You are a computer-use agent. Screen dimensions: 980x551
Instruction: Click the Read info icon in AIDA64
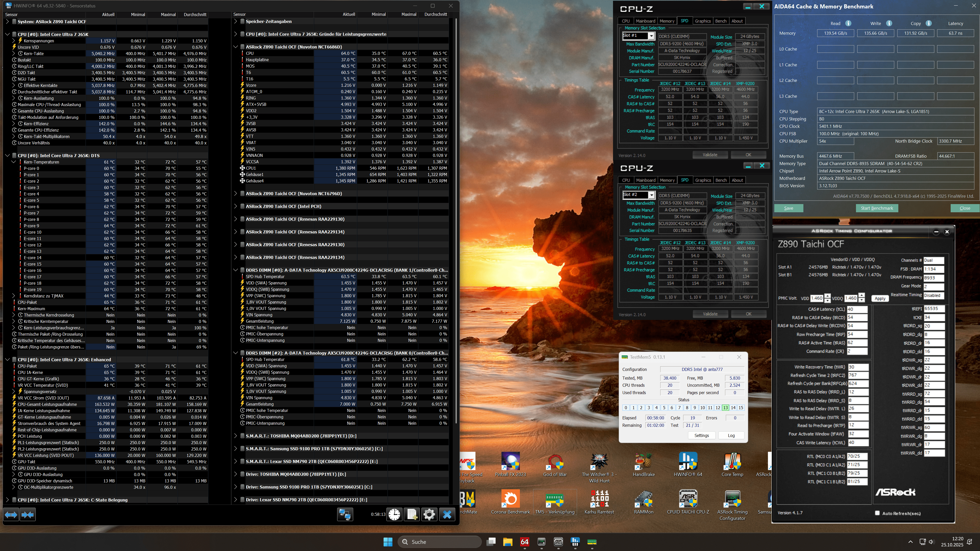(848, 23)
